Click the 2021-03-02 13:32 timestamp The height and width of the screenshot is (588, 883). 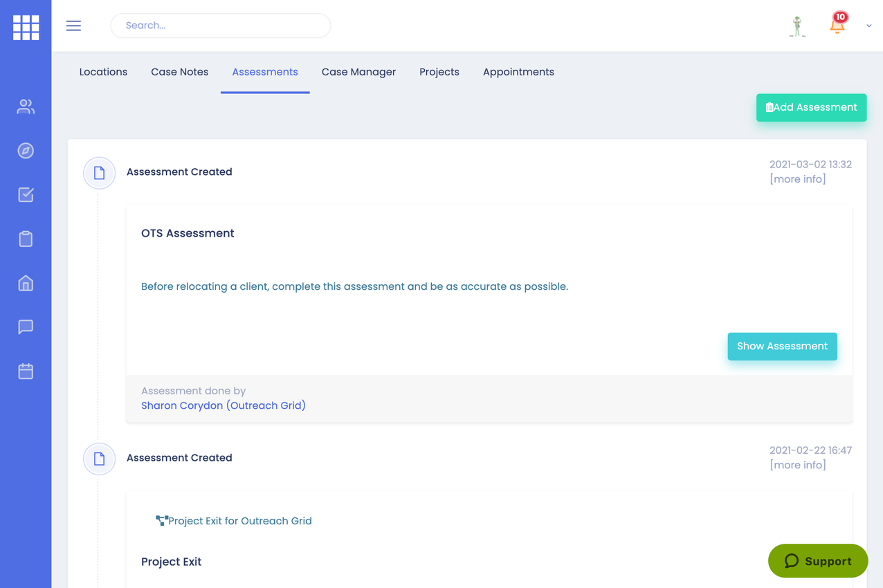(x=810, y=165)
